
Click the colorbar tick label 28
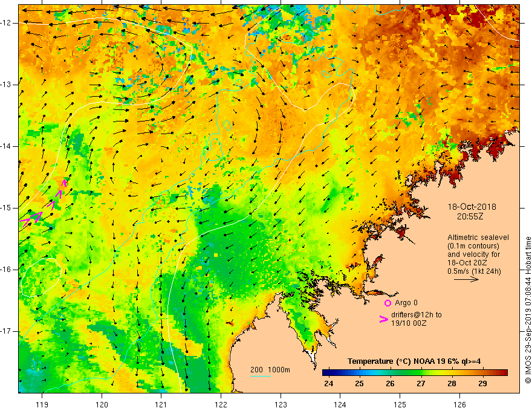pyautogui.click(x=452, y=384)
